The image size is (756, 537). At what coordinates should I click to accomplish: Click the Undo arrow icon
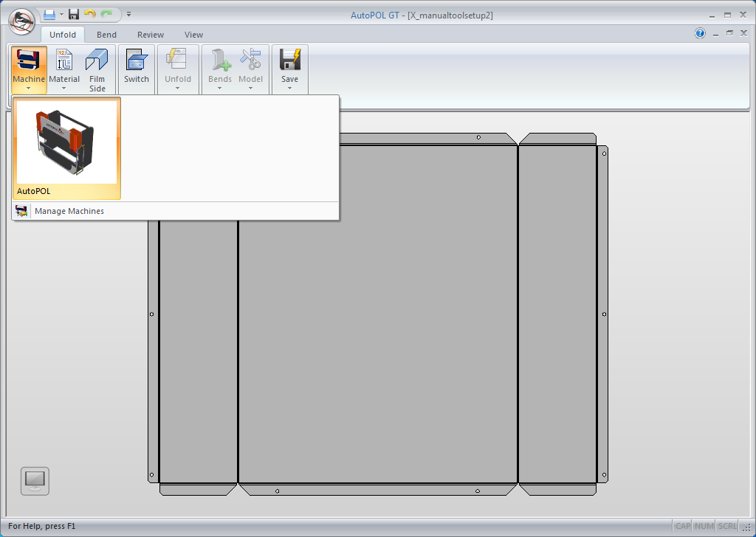pos(90,14)
